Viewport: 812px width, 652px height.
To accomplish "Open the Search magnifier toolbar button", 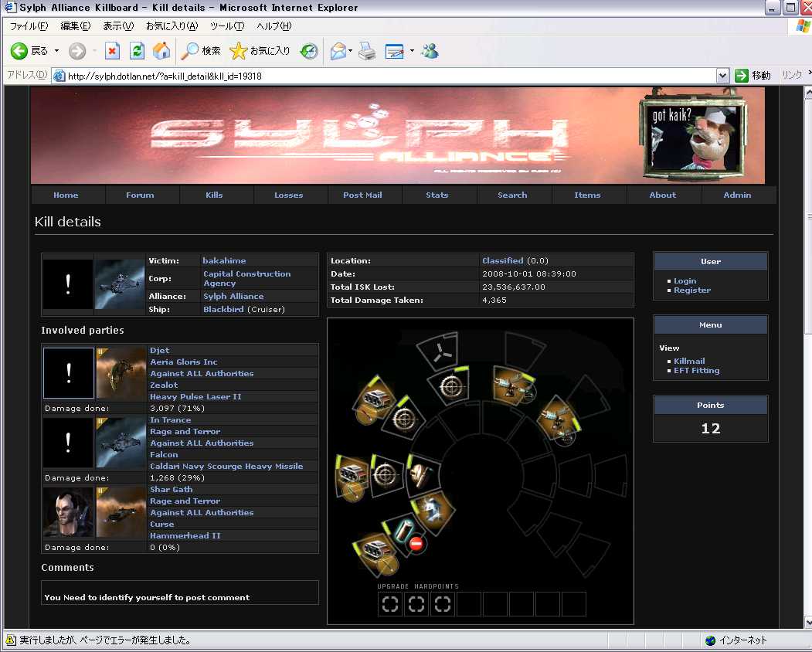I will pos(201,51).
